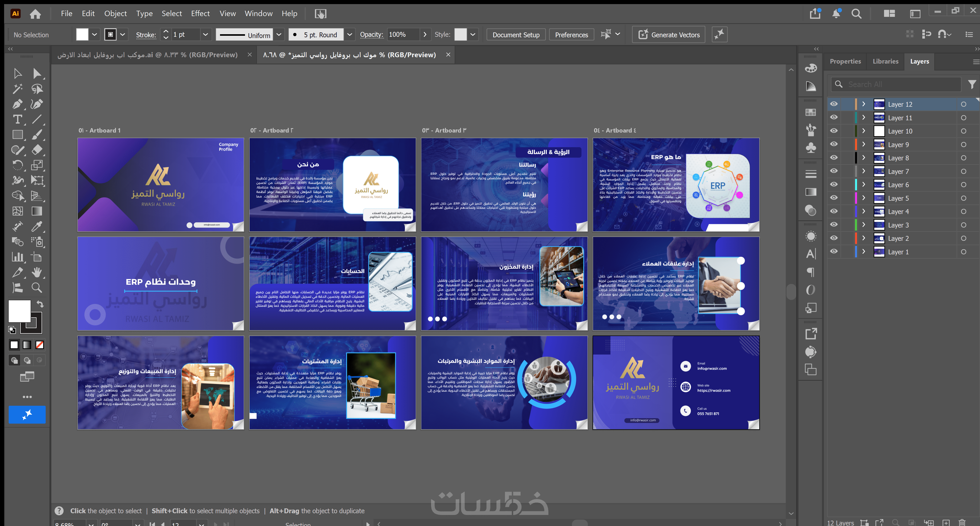Switch to the Libraries panel tab
Screen dimensions: 980x526
point(886,61)
